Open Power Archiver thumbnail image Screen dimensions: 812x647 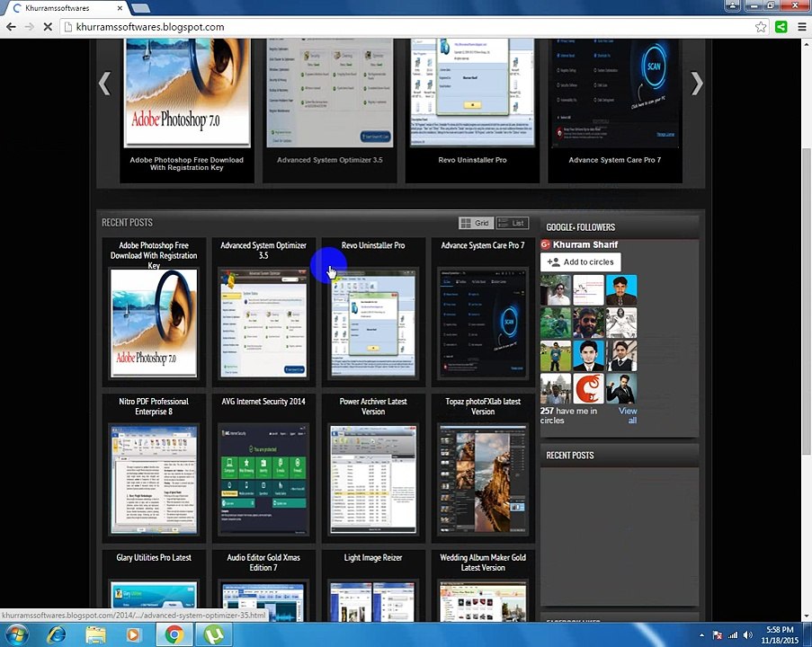pyautogui.click(x=373, y=479)
